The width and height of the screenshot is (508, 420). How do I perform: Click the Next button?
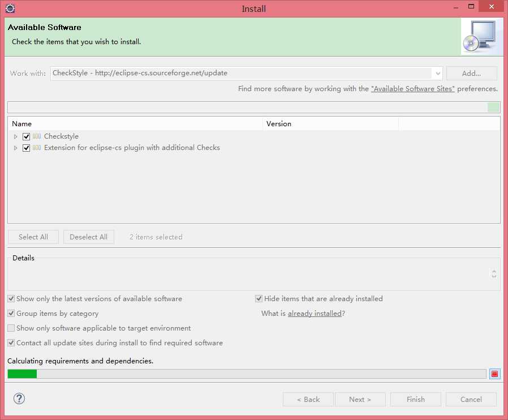click(x=360, y=399)
